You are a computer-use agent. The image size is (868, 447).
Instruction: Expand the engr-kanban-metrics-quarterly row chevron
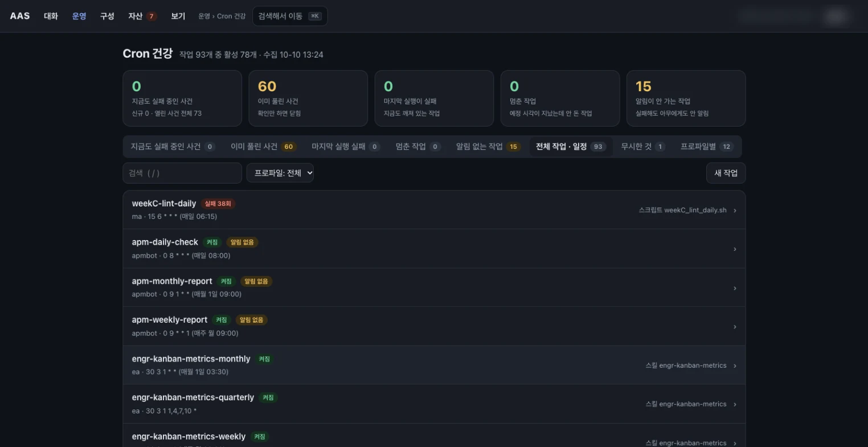735,404
